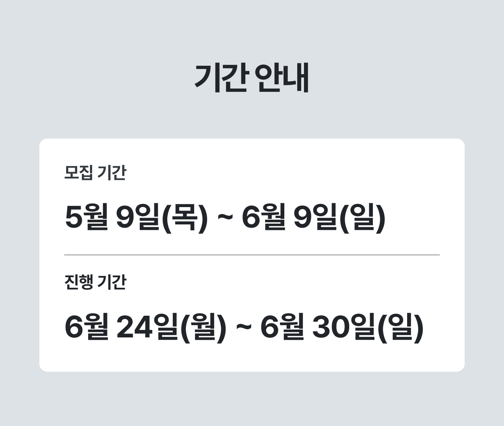The image size is (504, 426).
Task: Click the horizontal divider line in card
Action: click(252, 255)
